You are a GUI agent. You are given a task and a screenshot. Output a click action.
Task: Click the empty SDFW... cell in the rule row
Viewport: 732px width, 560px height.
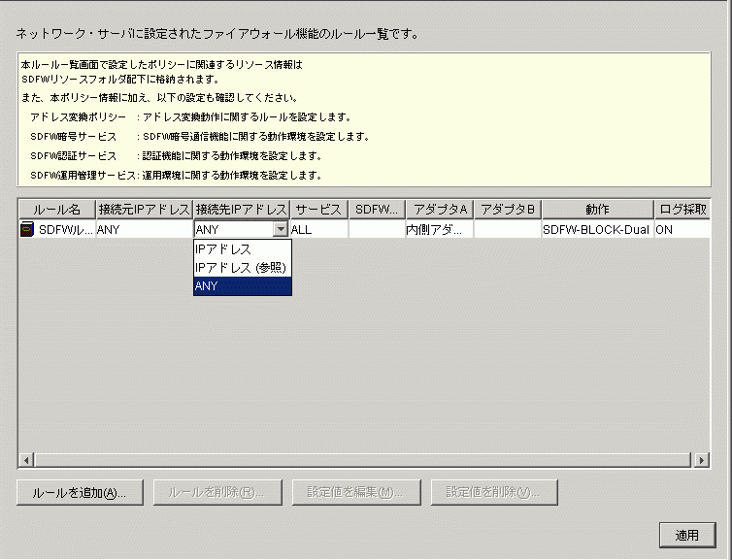[x=378, y=230]
